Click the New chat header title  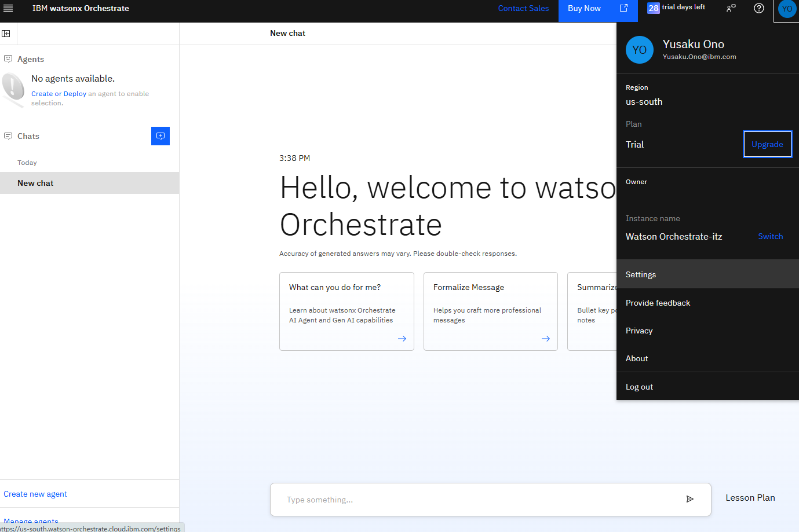(287, 33)
